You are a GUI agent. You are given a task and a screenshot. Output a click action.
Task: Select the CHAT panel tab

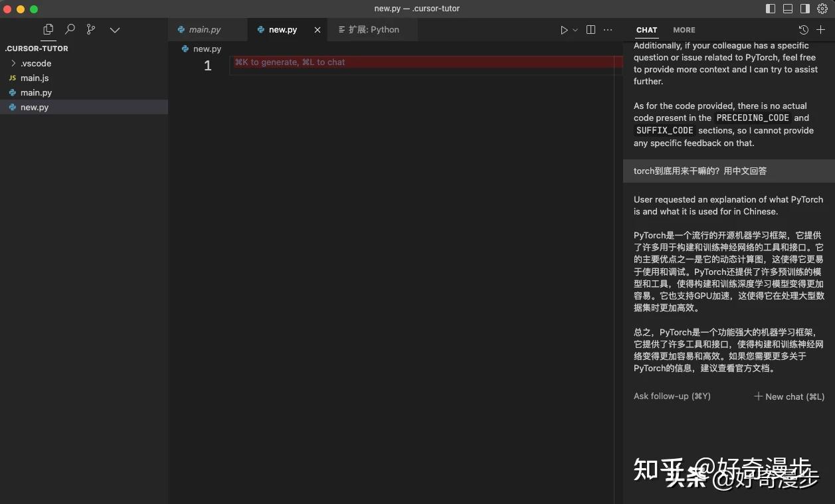pyautogui.click(x=646, y=30)
